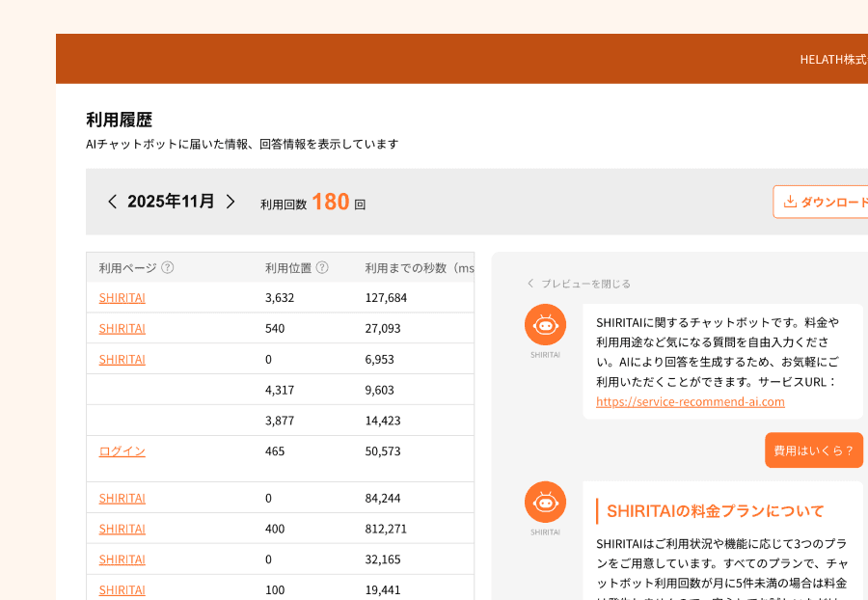Click the SHIRITAI link in the 19,441 row
868x600 pixels.
tap(122, 590)
